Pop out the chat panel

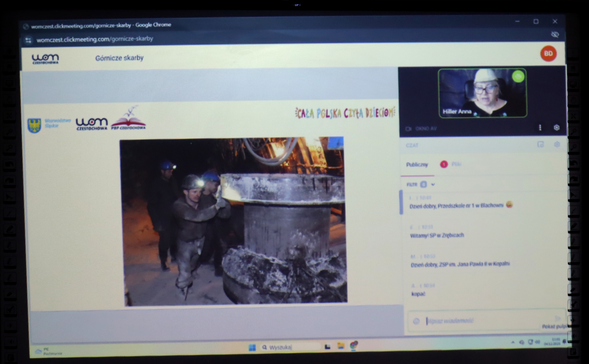[x=540, y=144]
